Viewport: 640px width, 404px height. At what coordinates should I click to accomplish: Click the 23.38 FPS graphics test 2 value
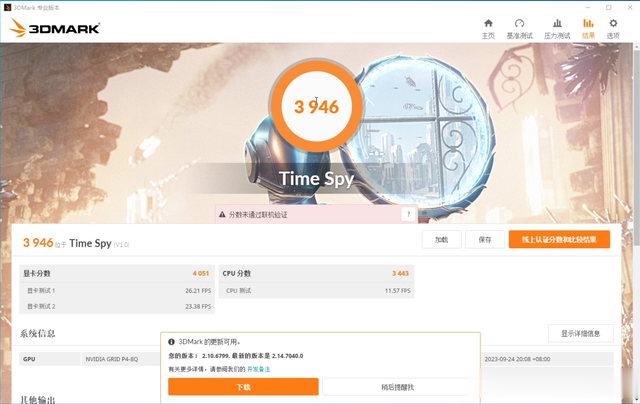coord(198,306)
